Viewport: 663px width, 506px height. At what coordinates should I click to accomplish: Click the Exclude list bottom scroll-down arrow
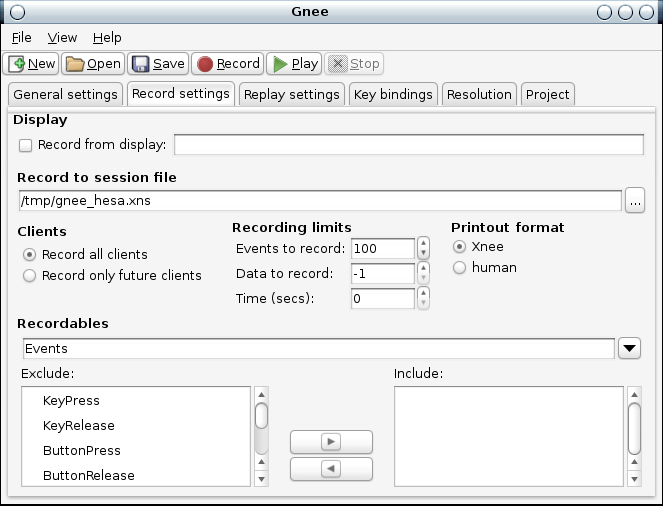[261, 479]
